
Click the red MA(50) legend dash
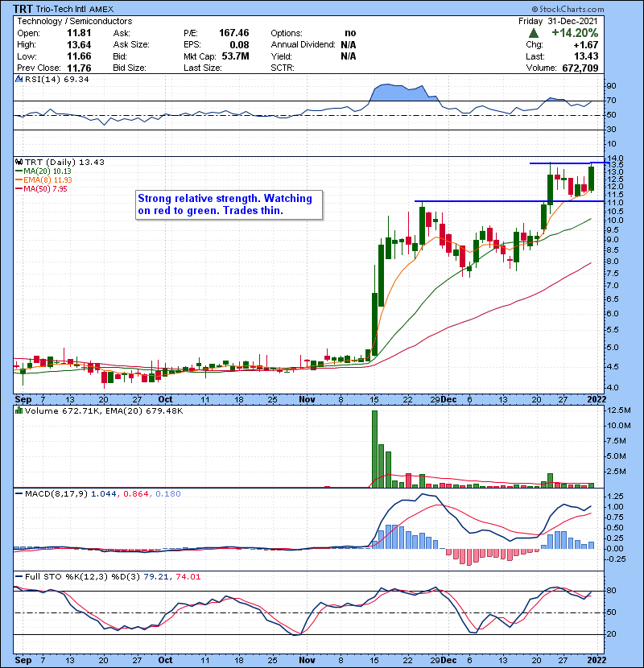pos(19,189)
